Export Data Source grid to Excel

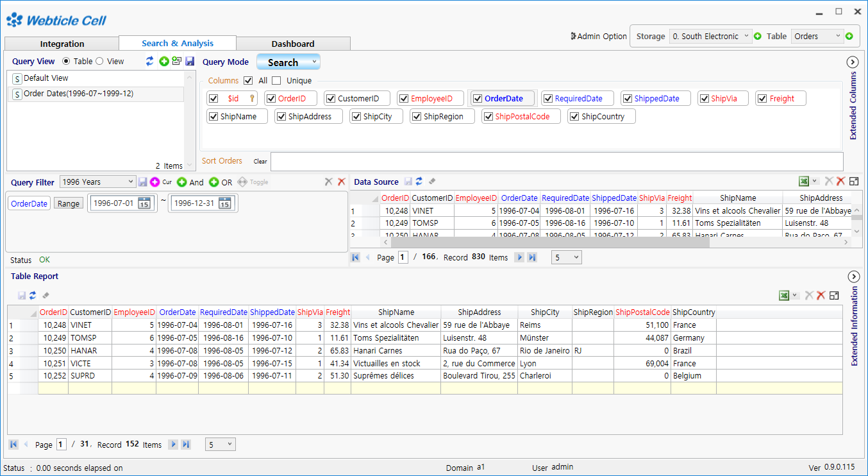click(803, 182)
